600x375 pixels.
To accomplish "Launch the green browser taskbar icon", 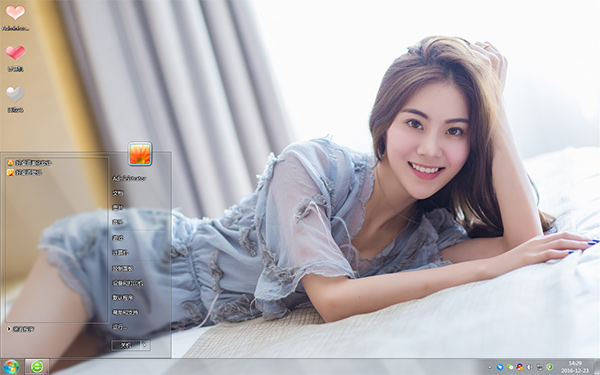I will [x=37, y=367].
